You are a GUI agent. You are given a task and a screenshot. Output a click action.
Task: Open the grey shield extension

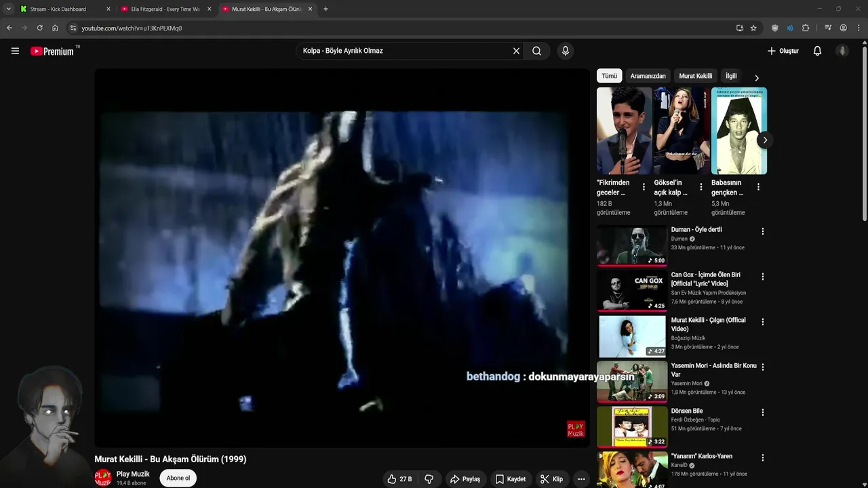(775, 28)
